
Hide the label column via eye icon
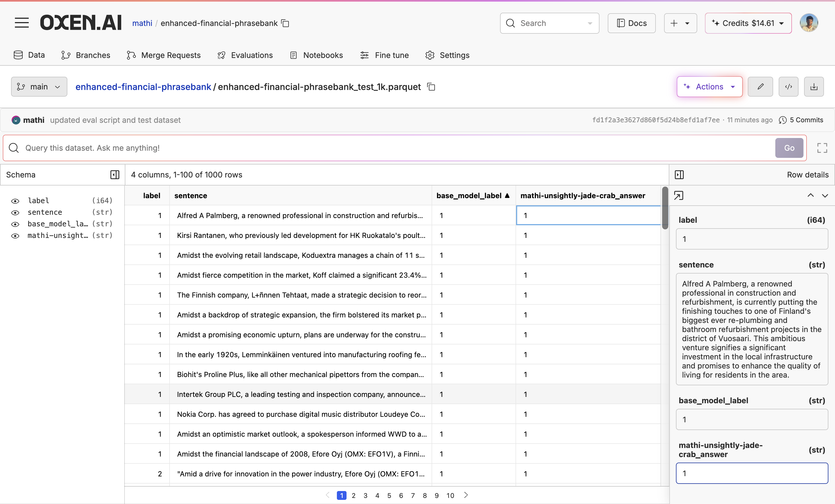coord(15,201)
